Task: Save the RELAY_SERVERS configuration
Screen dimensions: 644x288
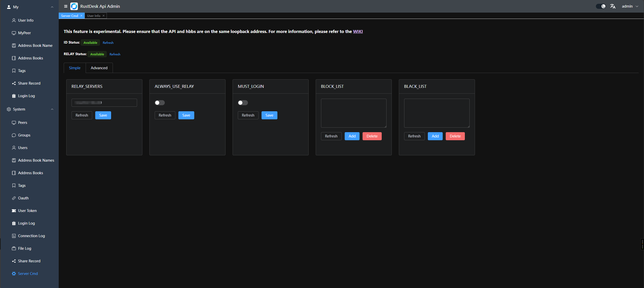Action: click(103, 115)
